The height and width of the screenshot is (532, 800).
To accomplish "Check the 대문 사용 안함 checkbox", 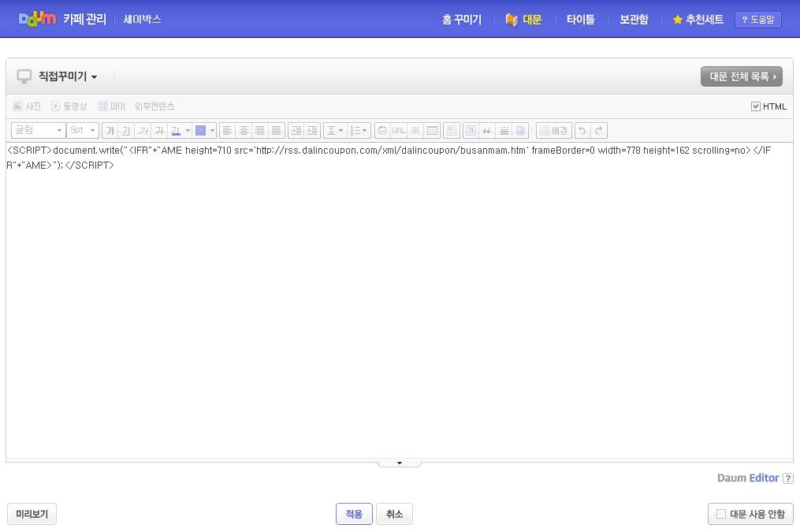I will click(721, 514).
